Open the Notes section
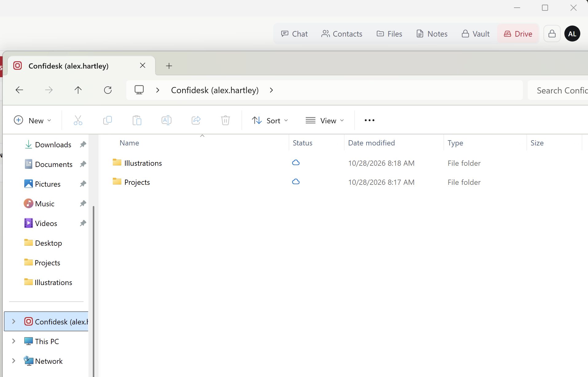Viewport: 588px width, 377px height. [432, 34]
